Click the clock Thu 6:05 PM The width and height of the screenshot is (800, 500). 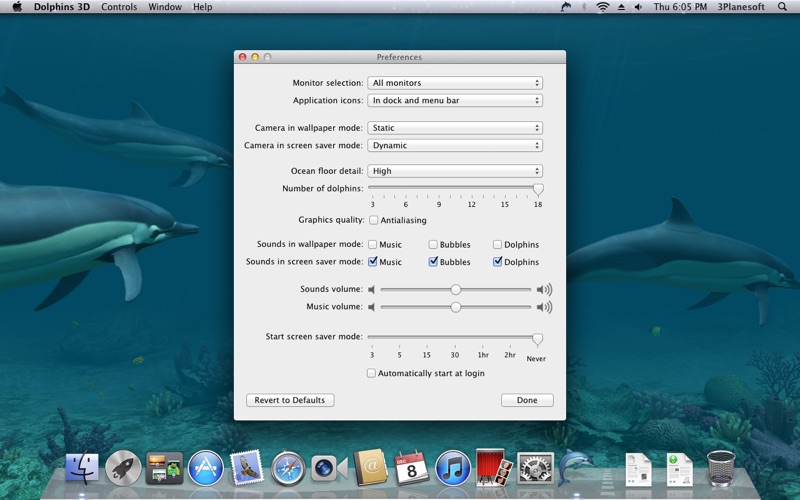(680, 7)
